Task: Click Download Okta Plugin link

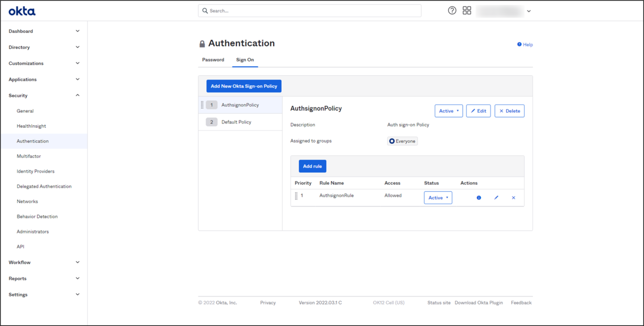Action: point(479,303)
